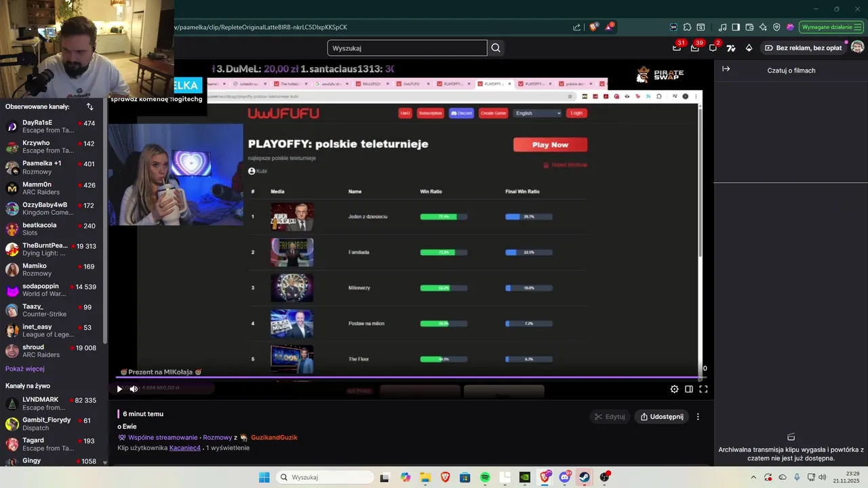Click microphone icon in system tray
Viewport: 868px width, 488px height.
[797, 477]
